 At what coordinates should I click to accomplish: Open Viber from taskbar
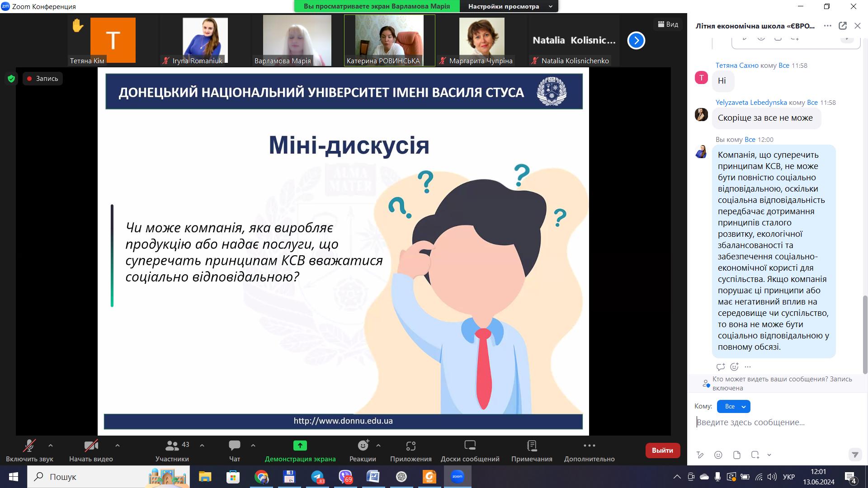(345, 477)
